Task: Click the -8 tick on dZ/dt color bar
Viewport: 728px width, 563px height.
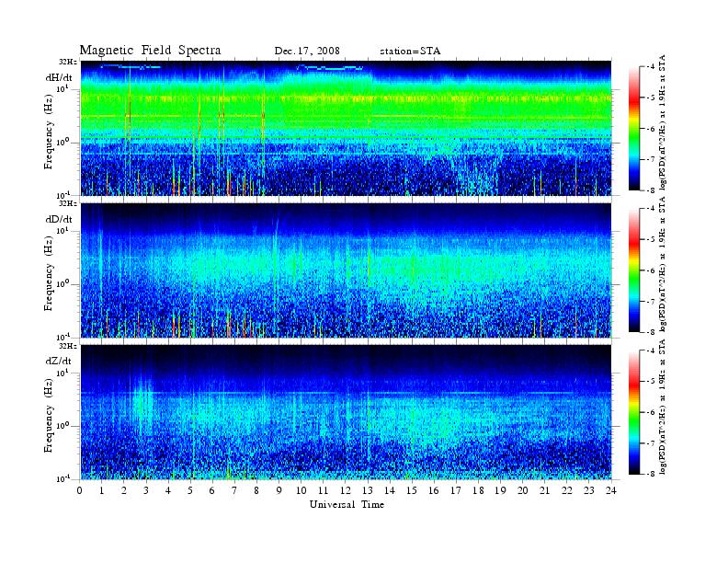Action: [x=652, y=474]
